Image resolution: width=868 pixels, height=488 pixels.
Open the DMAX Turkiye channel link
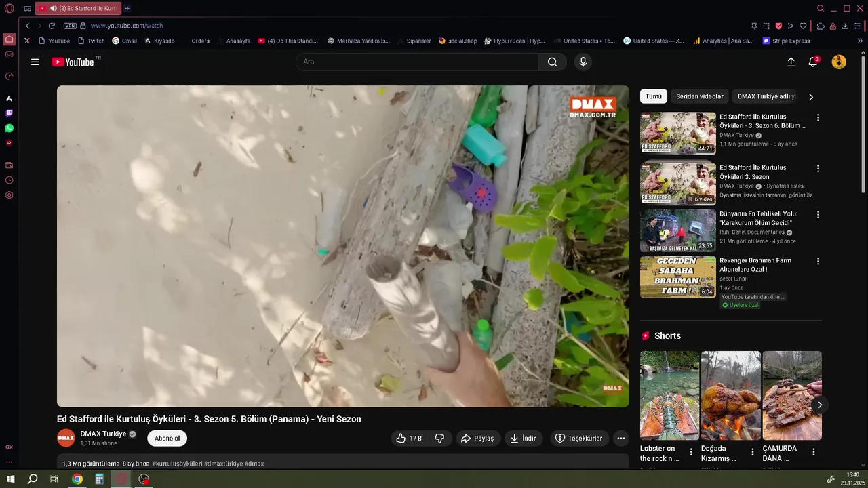pos(103,434)
